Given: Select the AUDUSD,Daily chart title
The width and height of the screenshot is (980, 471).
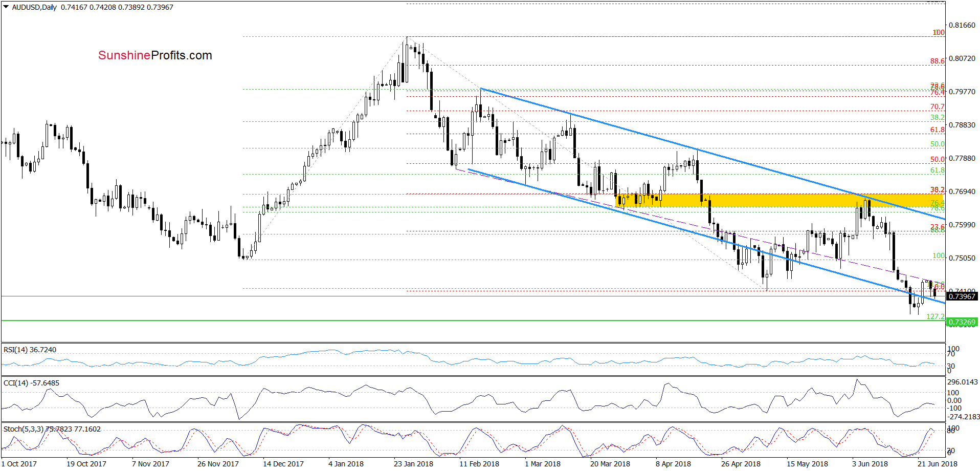Looking at the screenshot, I should (34, 7).
